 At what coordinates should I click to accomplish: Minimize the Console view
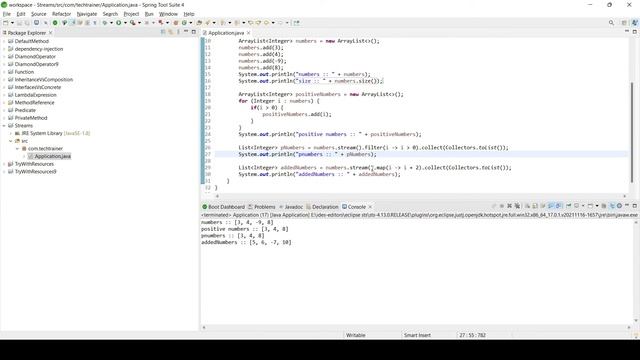(627, 206)
